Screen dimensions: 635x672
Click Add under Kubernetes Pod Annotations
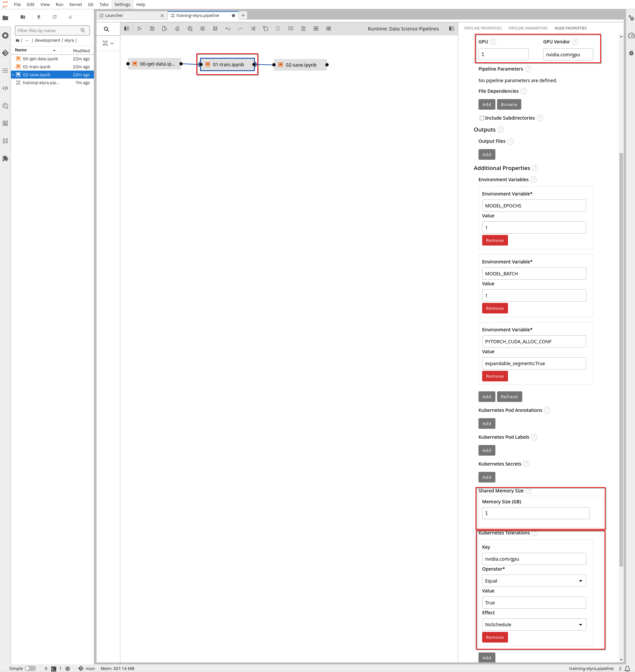pos(486,424)
